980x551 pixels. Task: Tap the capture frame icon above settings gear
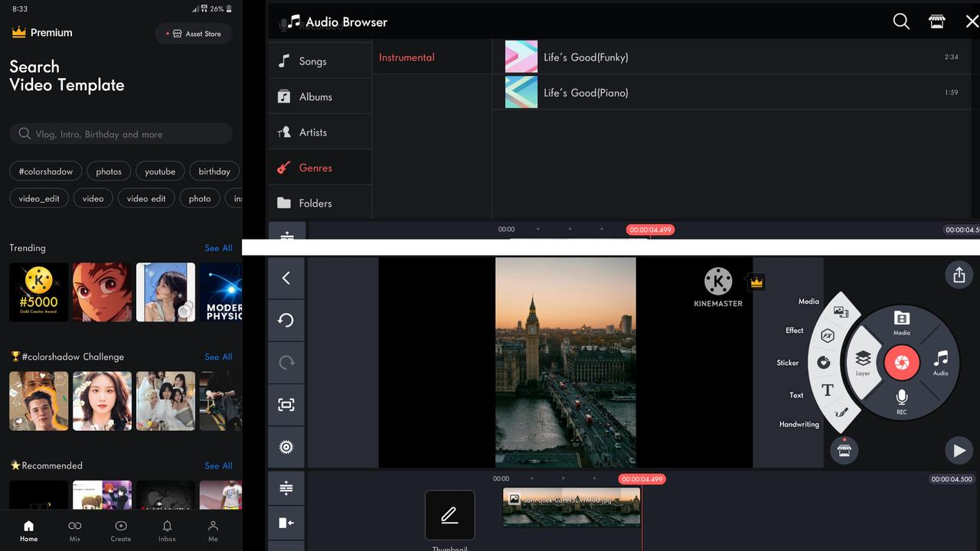pyautogui.click(x=286, y=404)
